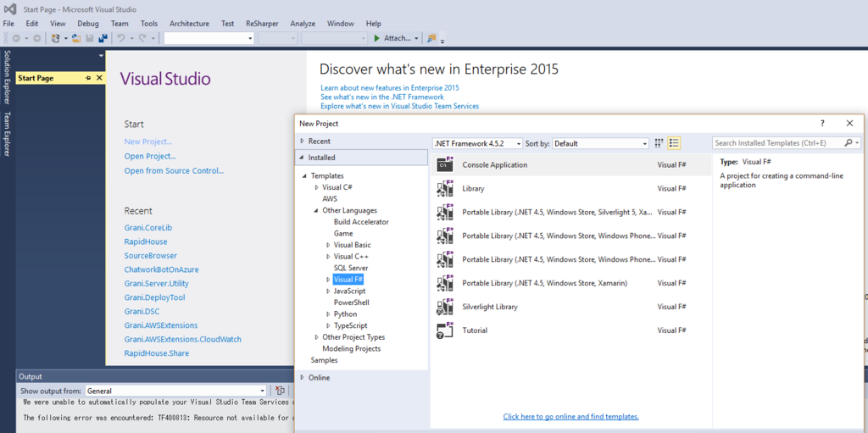The image size is (868, 433).
Task: Click the Undo toolbar icon
Action: 121,38
